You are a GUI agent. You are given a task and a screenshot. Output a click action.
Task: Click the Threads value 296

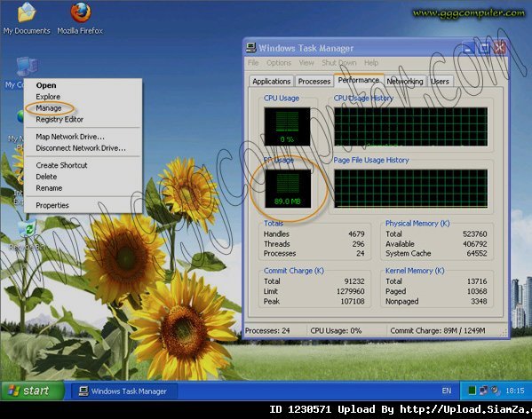pos(358,244)
